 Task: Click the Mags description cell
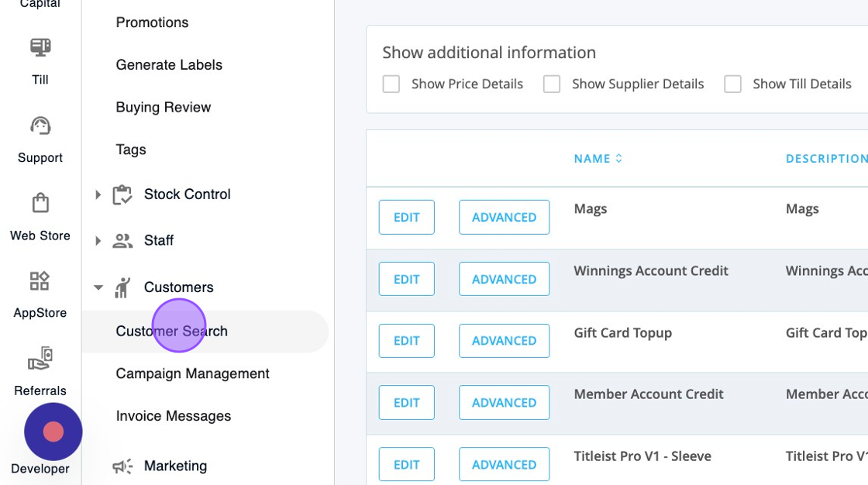click(x=802, y=209)
